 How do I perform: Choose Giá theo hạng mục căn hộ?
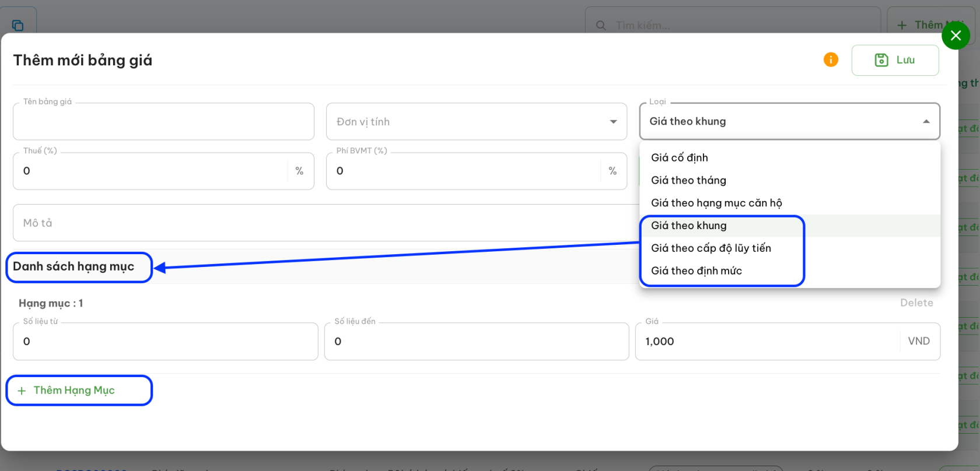coord(790,203)
